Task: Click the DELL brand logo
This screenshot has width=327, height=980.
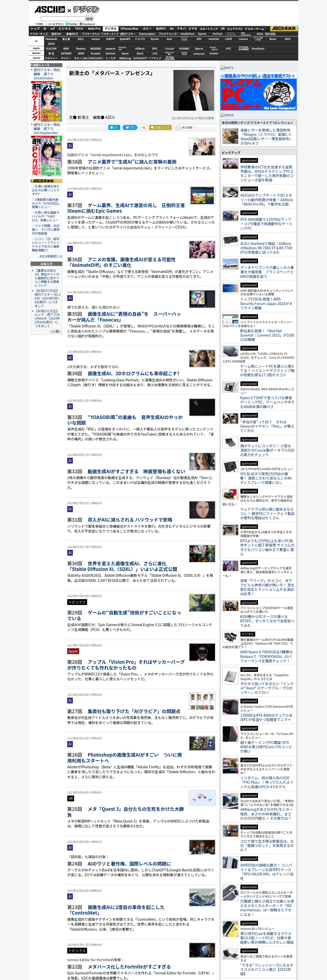Action: coord(81,39)
